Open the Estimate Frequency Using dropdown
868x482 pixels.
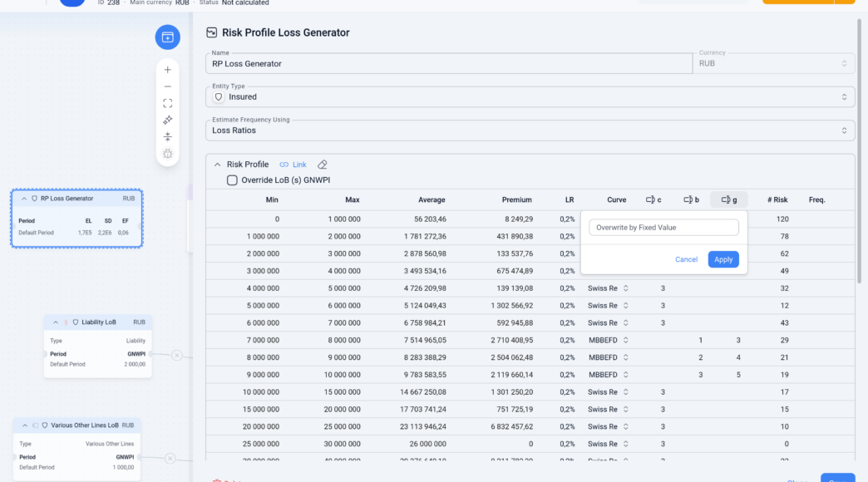530,130
